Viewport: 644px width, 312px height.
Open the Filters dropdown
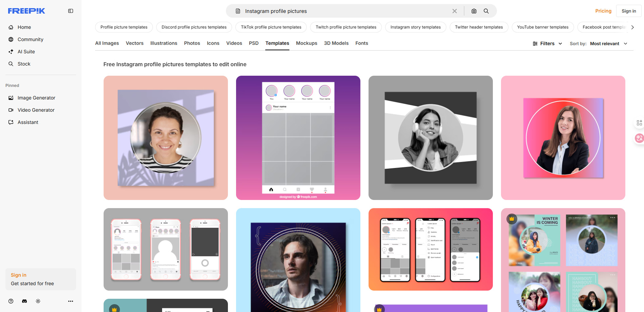[x=547, y=43]
